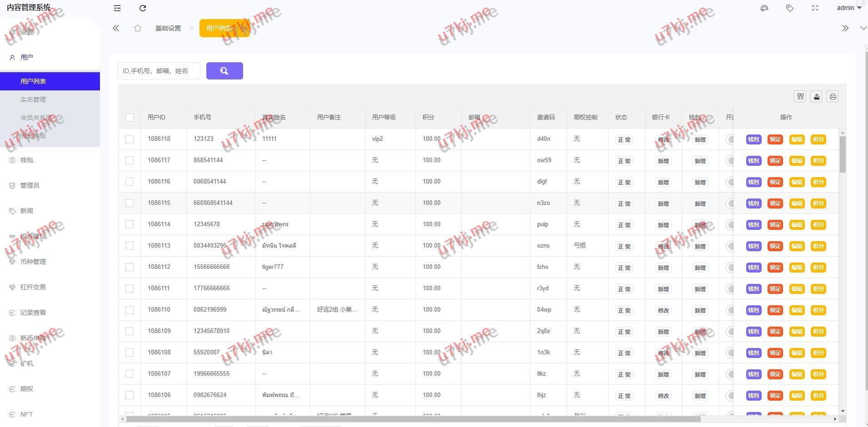Click the tag icon in the top bar
Screen dimensions: 868x427
coord(790,8)
